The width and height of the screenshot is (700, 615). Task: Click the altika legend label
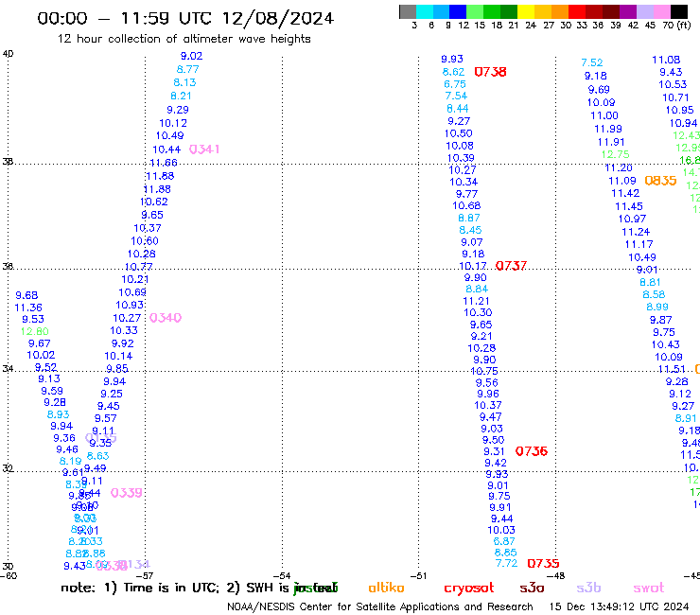386,588
